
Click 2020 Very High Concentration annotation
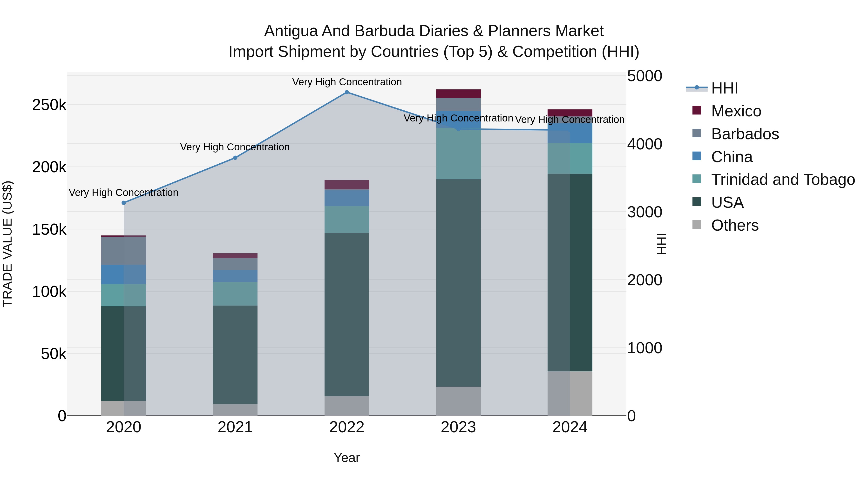coord(124,193)
